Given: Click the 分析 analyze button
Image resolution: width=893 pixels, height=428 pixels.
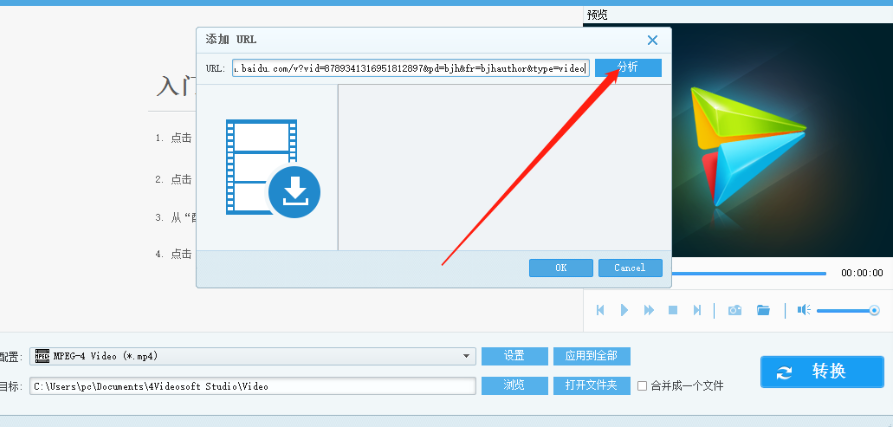Looking at the screenshot, I should click(x=628, y=68).
